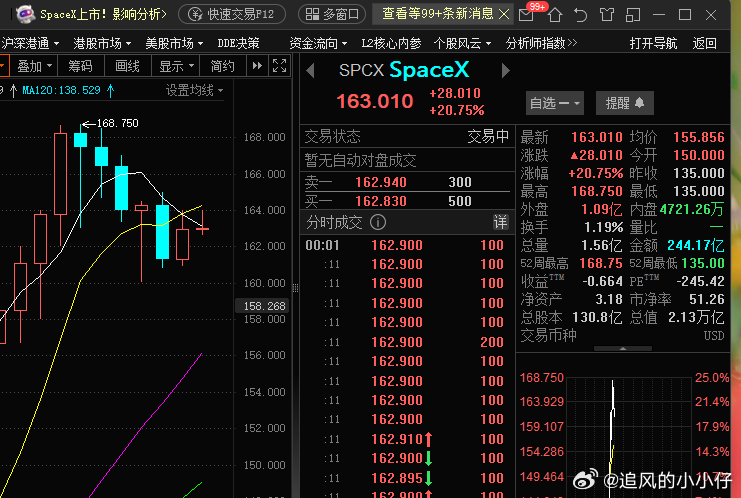Open 快速交易F12 quick trade
Viewport: 741px width, 498px height.
point(232,14)
